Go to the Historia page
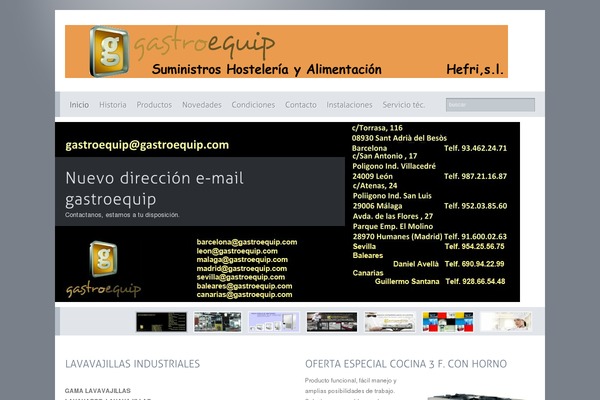The image size is (600, 400). pyautogui.click(x=112, y=105)
